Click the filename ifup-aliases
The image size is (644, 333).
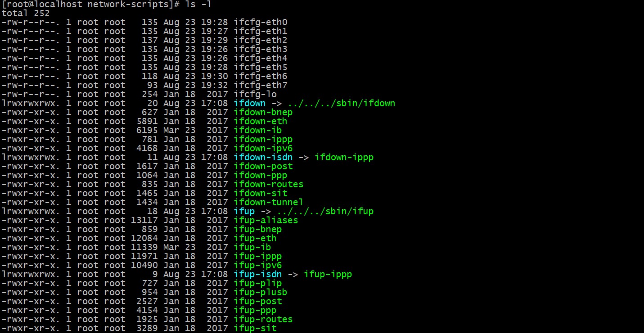(x=266, y=220)
